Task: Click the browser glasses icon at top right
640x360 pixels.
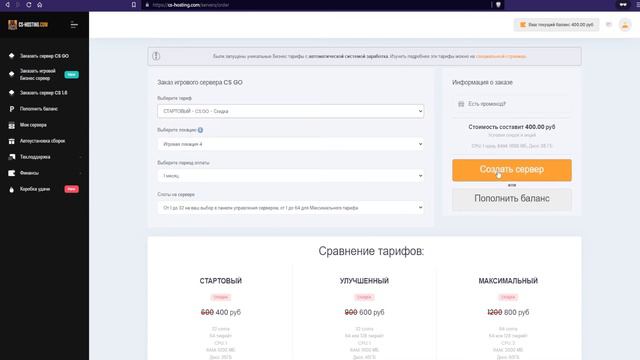Action: tap(623, 5)
